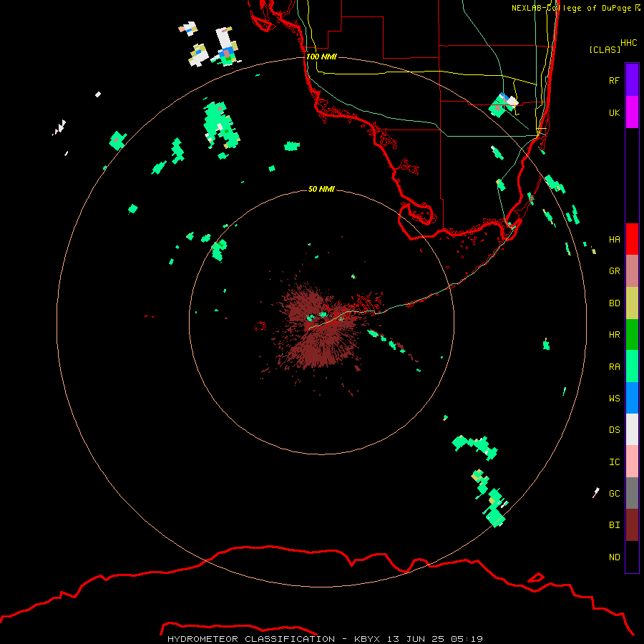The height and width of the screenshot is (644, 644).
Task: Click the HHC product code label
Action: [629, 43]
